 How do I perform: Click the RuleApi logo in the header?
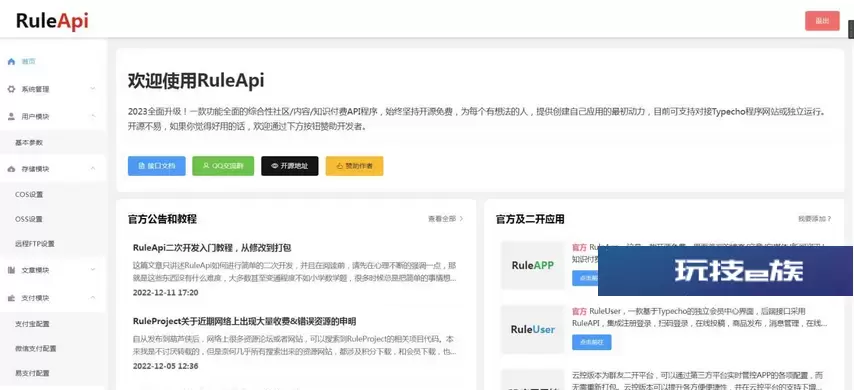(x=52, y=21)
